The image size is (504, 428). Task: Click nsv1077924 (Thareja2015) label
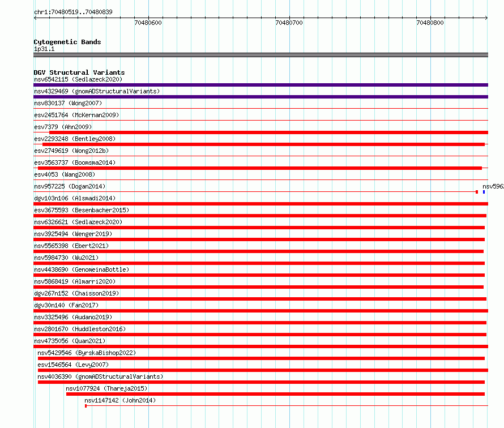pyautogui.click(x=106, y=388)
